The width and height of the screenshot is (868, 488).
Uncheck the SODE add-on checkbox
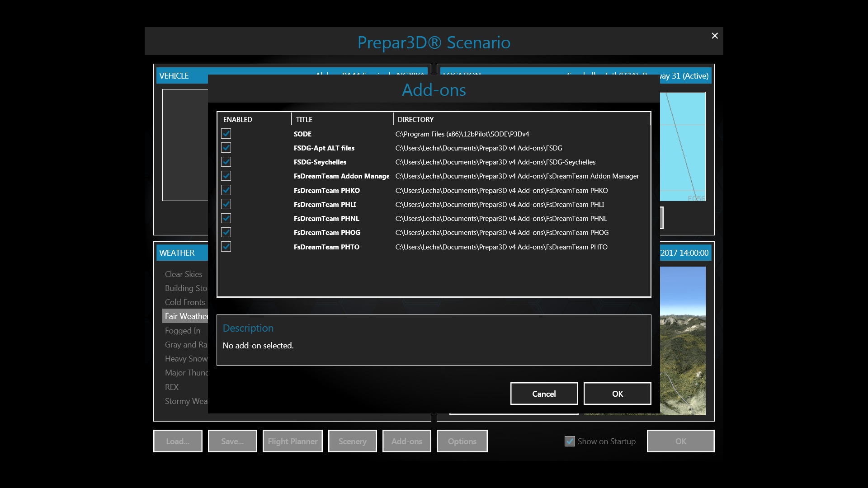tap(226, 134)
